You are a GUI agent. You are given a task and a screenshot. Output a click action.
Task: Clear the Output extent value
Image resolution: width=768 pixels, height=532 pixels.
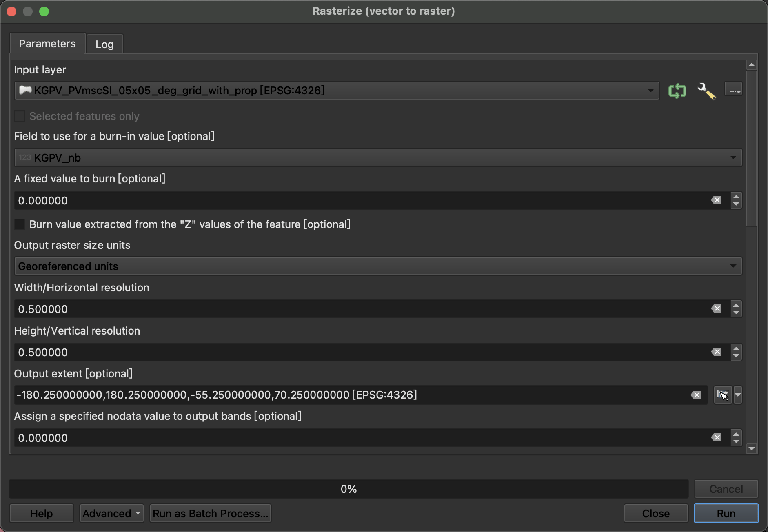696,395
